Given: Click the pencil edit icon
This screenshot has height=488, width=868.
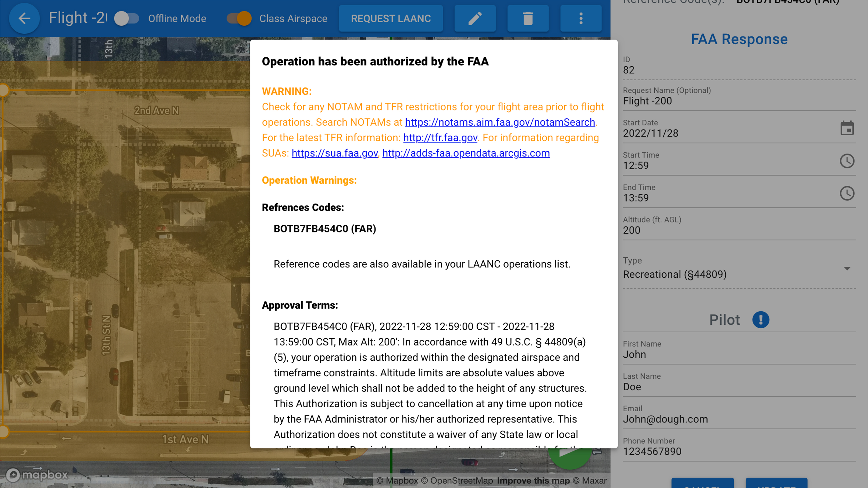Looking at the screenshot, I should point(475,18).
